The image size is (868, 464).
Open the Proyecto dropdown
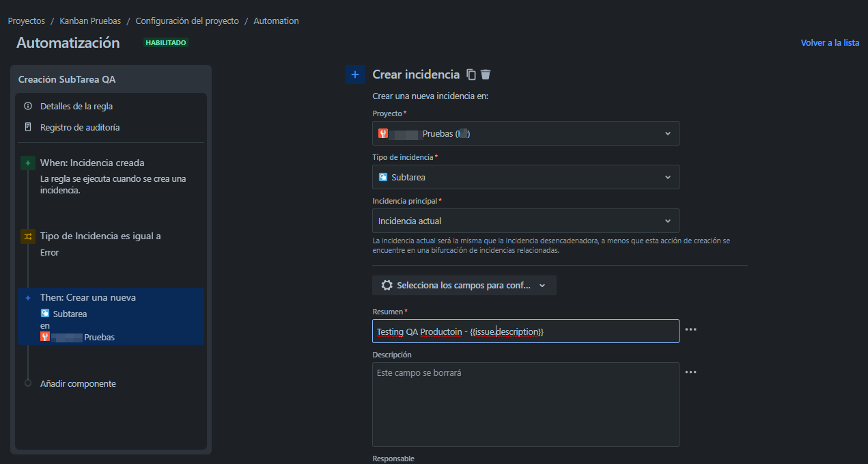click(526, 133)
